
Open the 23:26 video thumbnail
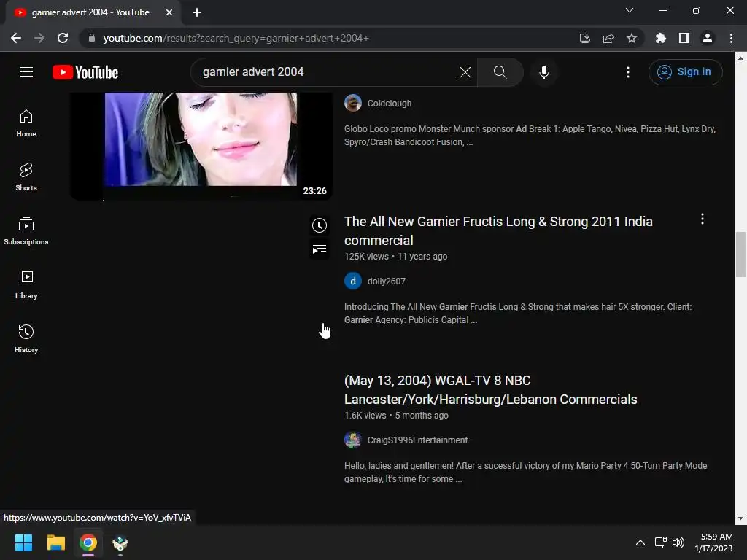[x=201, y=145]
